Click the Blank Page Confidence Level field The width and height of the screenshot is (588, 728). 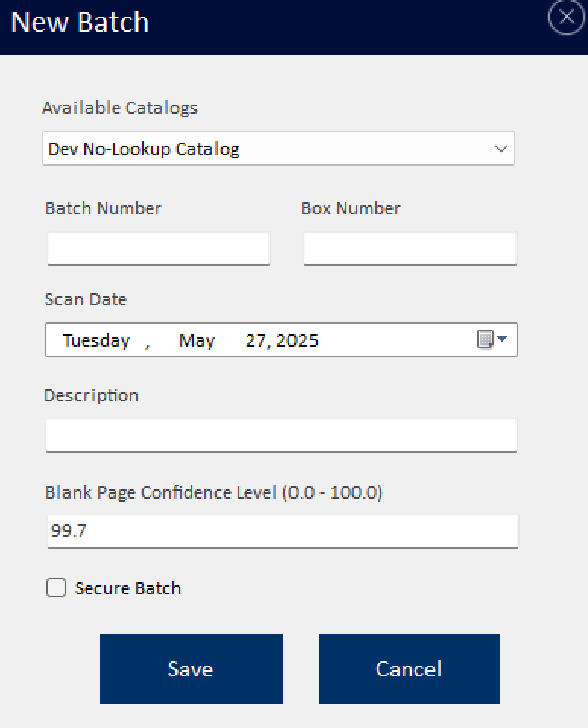[x=283, y=531]
